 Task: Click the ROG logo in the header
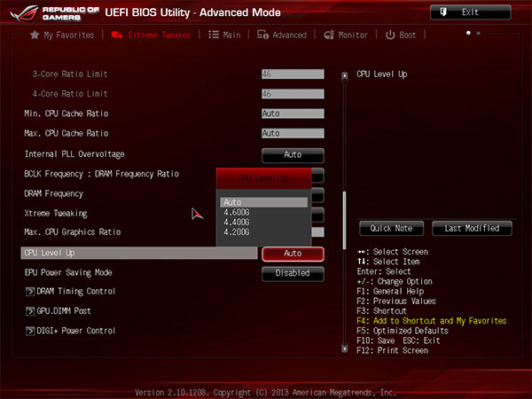(x=25, y=13)
